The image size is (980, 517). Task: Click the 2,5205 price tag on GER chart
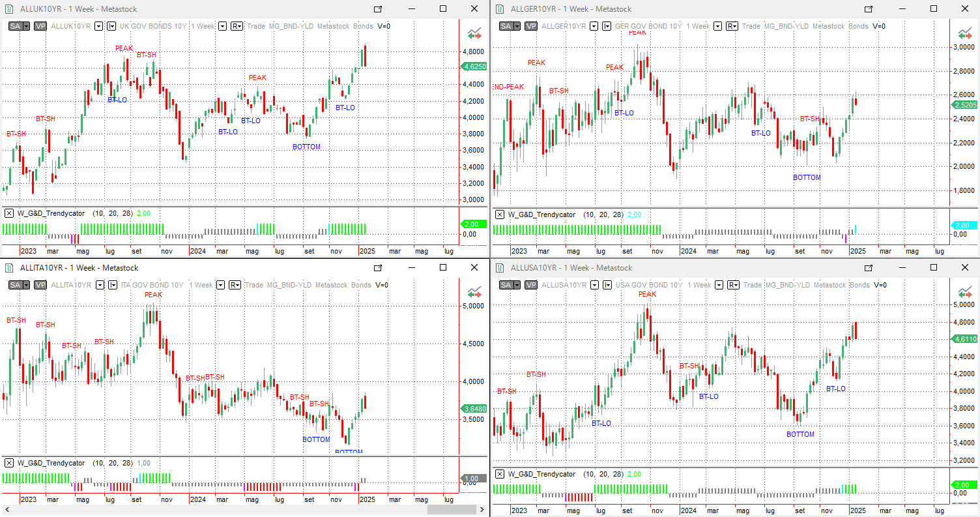(x=964, y=105)
